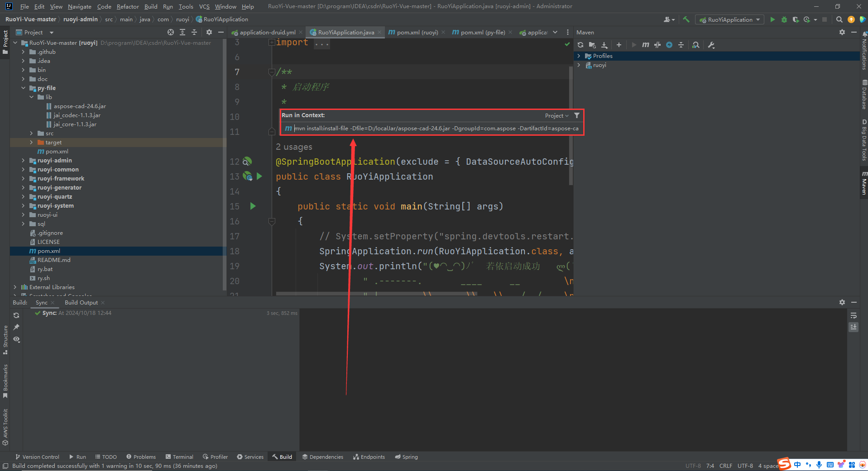Click Execute Maven Goal 'm' icon
Viewport: 868px width, 471px height.
tap(646, 45)
